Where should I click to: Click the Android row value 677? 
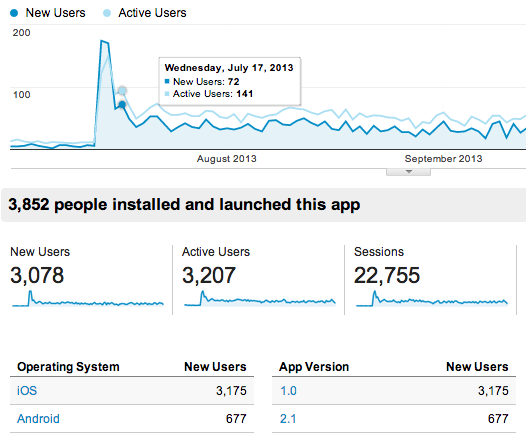point(236,419)
